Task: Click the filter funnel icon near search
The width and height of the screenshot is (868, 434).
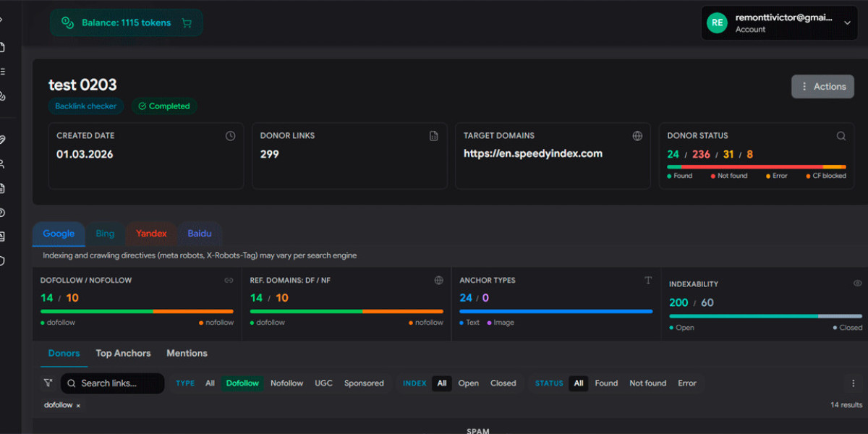Action: [48, 383]
